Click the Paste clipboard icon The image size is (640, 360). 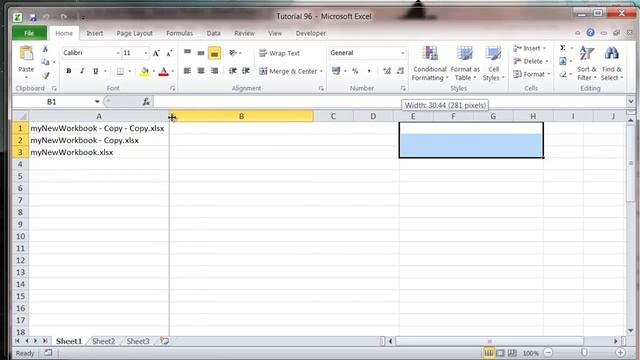click(26, 53)
